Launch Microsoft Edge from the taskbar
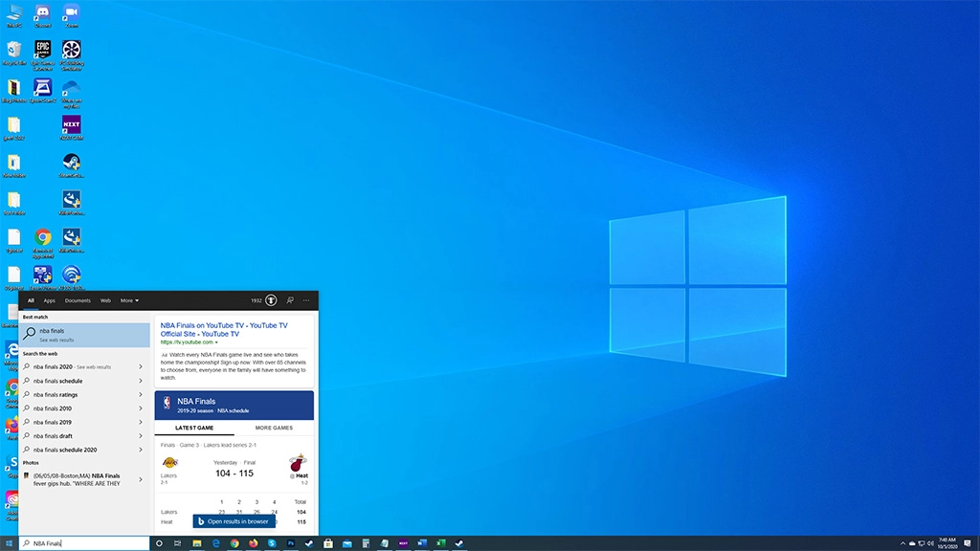The height and width of the screenshot is (551, 980). pyautogui.click(x=215, y=543)
